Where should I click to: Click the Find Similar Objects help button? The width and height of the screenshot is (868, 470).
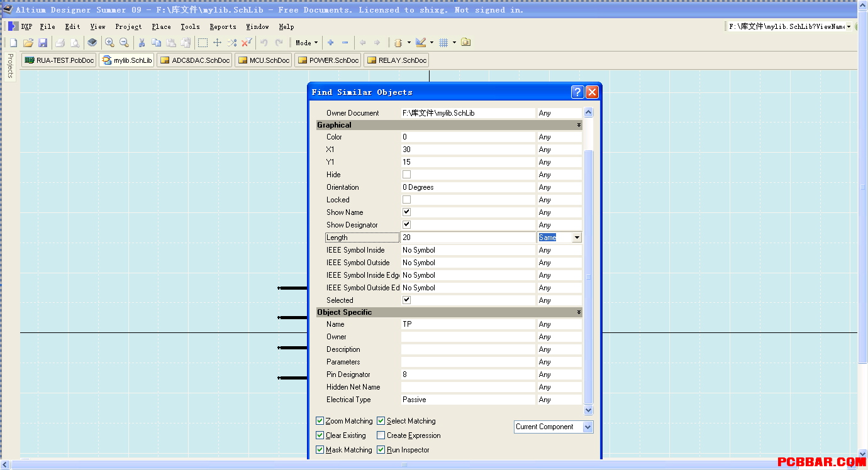coord(577,92)
